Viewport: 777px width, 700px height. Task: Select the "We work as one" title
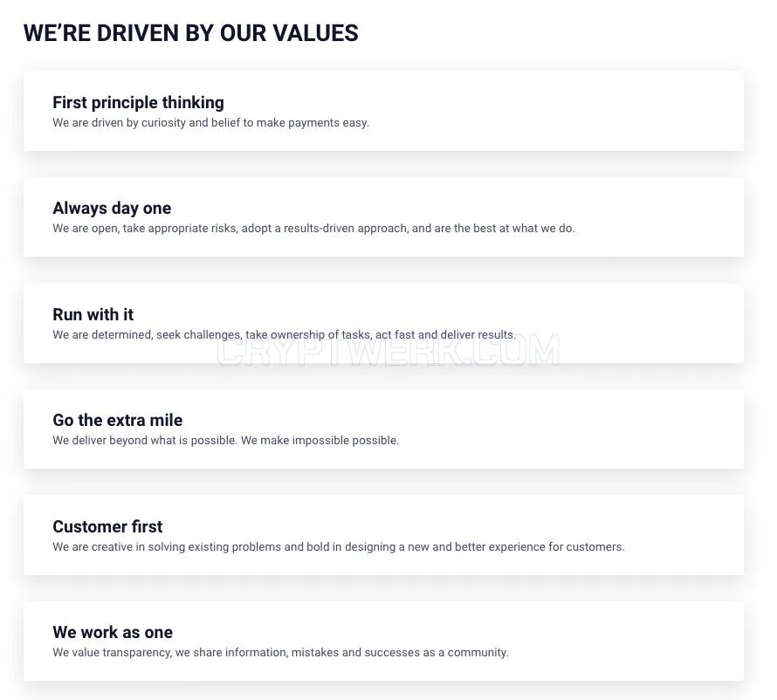coord(113,633)
